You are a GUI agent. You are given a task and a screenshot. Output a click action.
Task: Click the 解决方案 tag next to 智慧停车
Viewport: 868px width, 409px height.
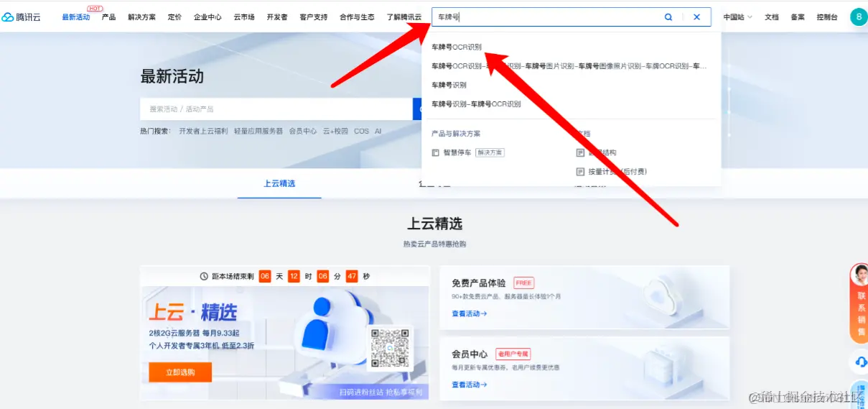click(x=490, y=152)
